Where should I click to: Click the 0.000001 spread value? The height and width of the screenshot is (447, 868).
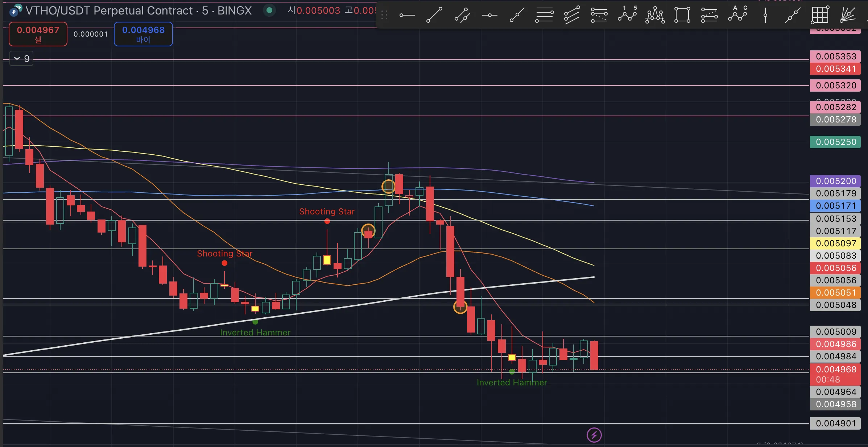coord(91,34)
